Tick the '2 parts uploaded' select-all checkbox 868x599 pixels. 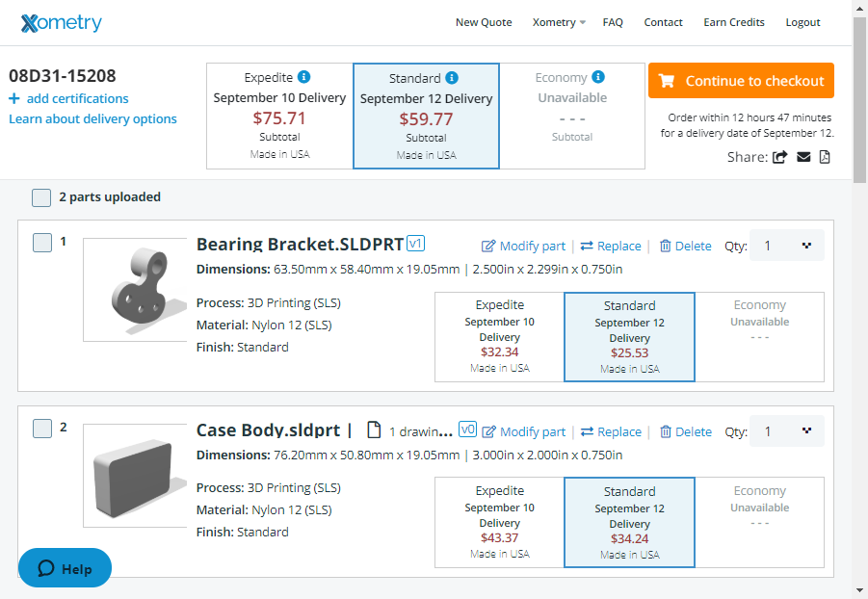41,197
